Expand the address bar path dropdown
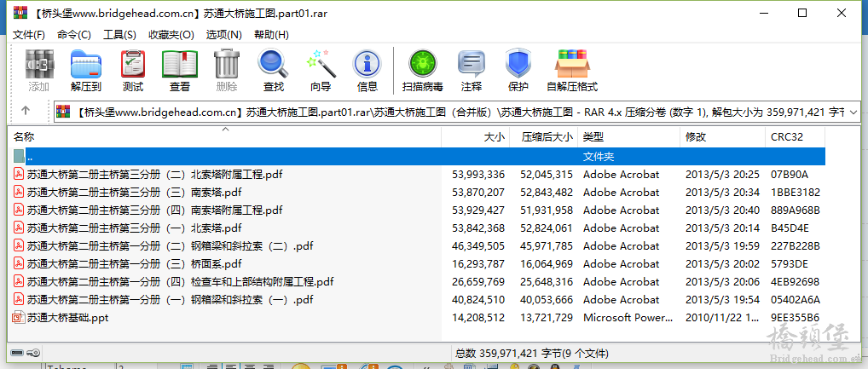 853,112
